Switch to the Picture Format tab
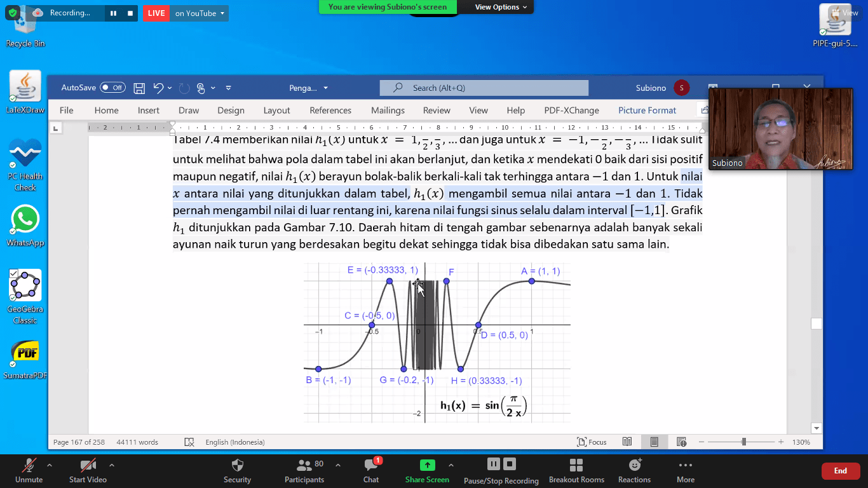Viewport: 868px width, 488px height. 647,111
